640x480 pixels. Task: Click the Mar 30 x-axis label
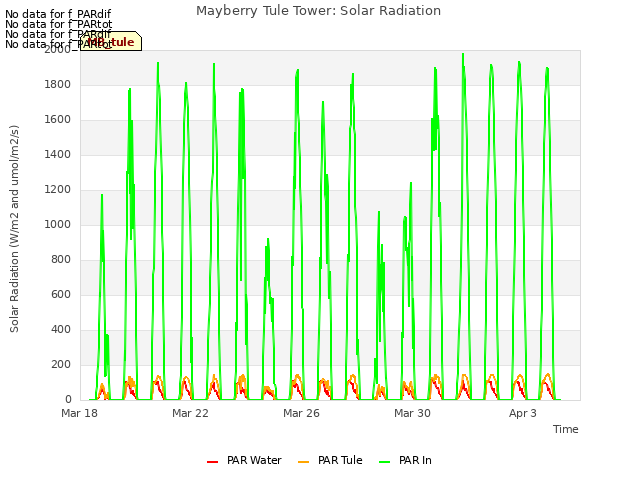coord(412,413)
